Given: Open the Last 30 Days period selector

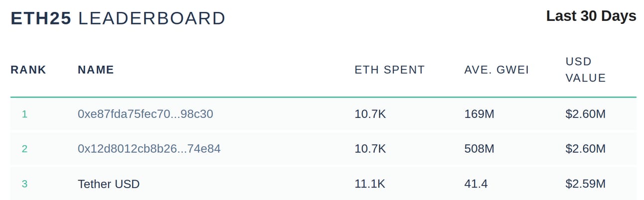Looking at the screenshot, I should tap(591, 16).
